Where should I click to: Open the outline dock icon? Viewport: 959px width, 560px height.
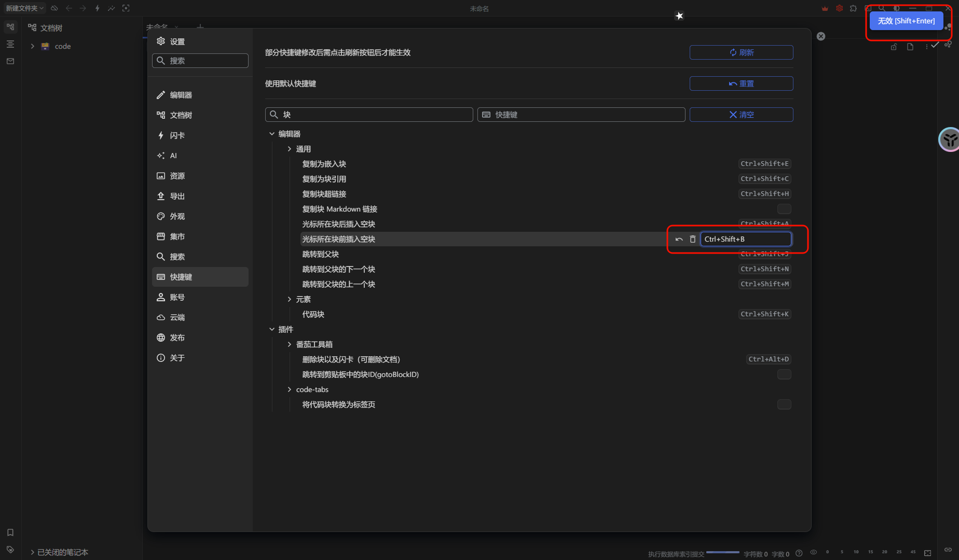click(10, 44)
